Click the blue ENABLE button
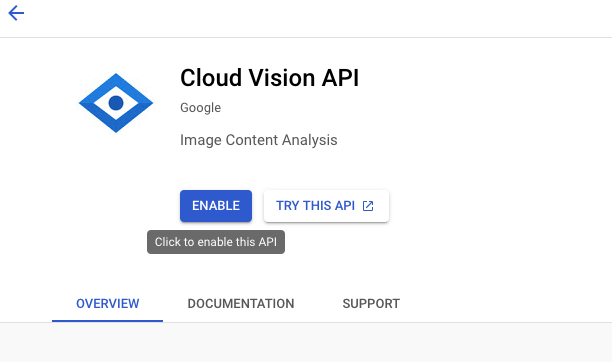 point(216,206)
